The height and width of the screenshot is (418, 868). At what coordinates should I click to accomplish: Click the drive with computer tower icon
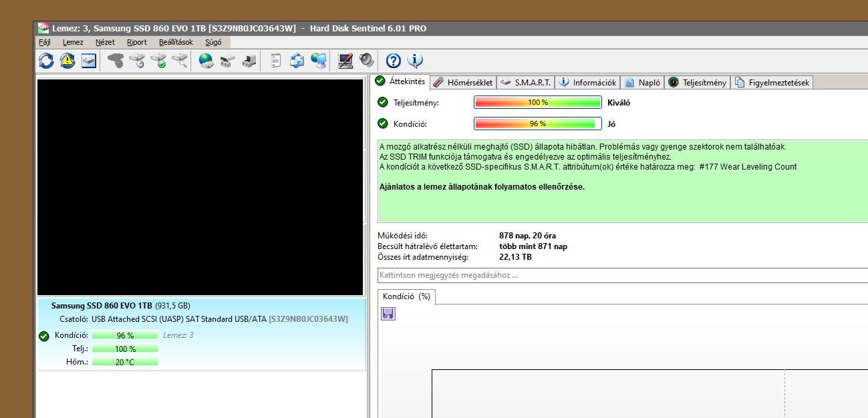pyautogui.click(x=249, y=61)
